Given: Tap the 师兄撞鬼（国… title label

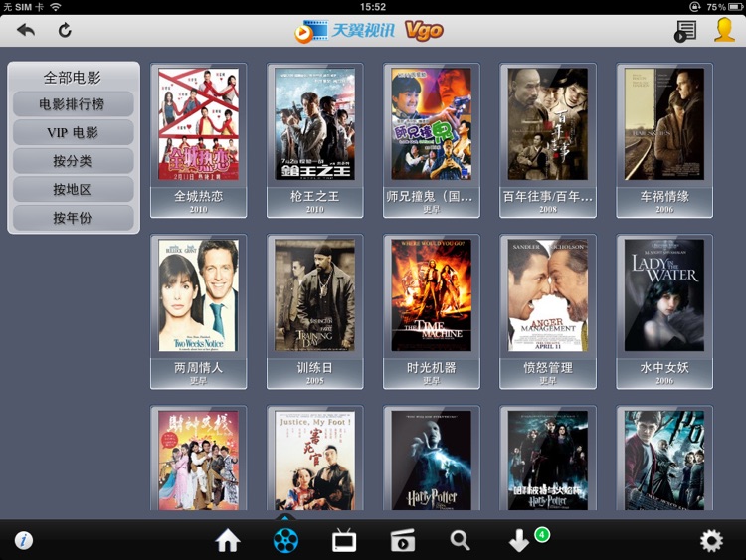Looking at the screenshot, I should click(430, 196).
